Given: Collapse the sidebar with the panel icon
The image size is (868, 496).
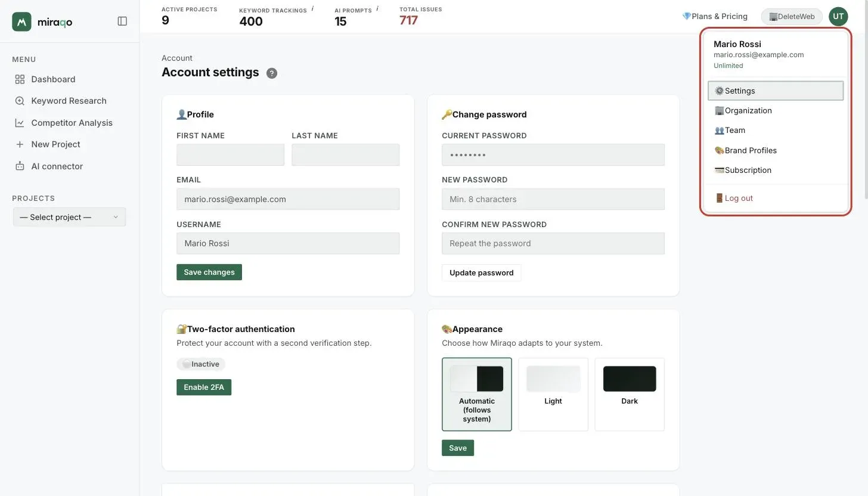Looking at the screenshot, I should (x=122, y=21).
